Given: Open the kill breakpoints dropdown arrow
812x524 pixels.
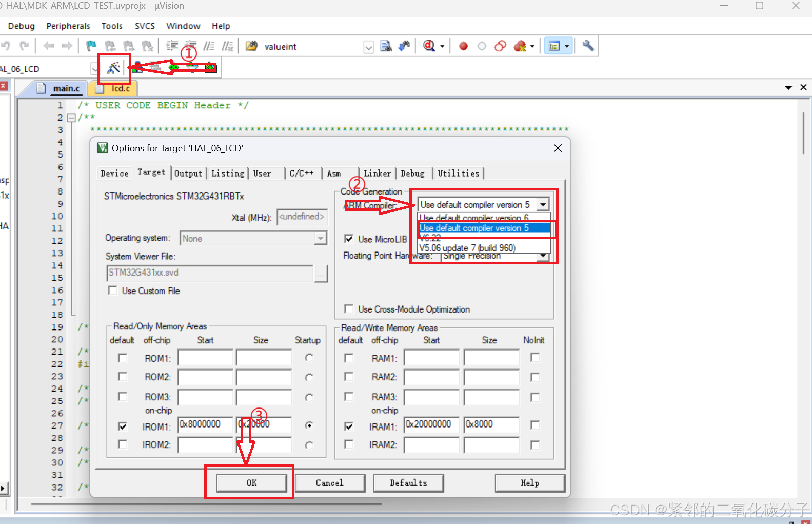Looking at the screenshot, I should (532, 47).
